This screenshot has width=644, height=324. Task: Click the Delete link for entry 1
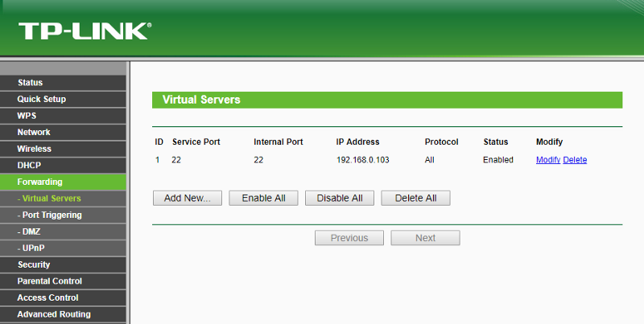pos(575,160)
